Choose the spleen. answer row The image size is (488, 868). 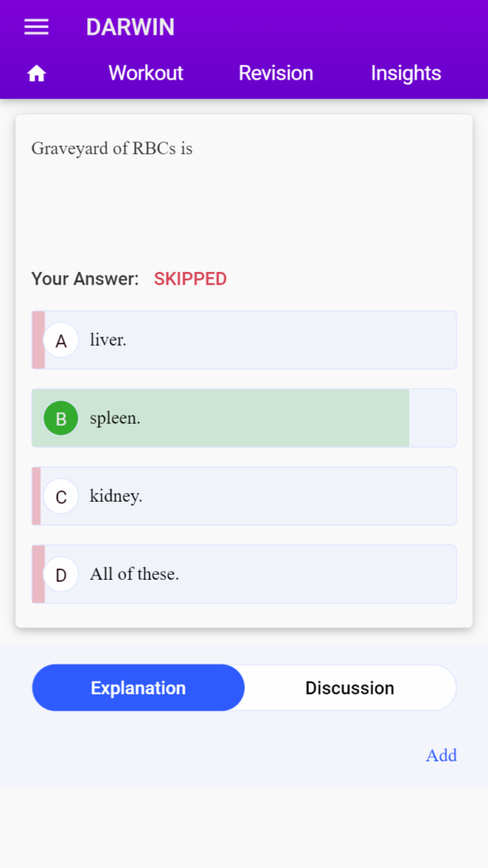click(244, 418)
